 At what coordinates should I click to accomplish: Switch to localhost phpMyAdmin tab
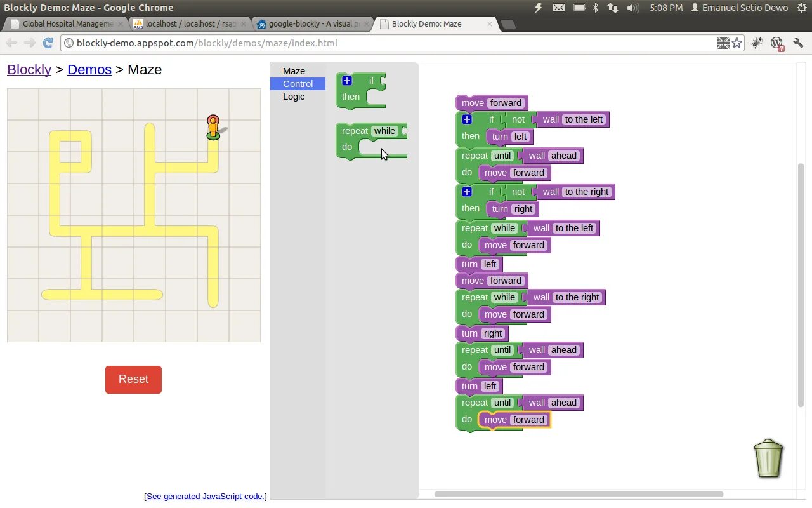tap(189, 24)
